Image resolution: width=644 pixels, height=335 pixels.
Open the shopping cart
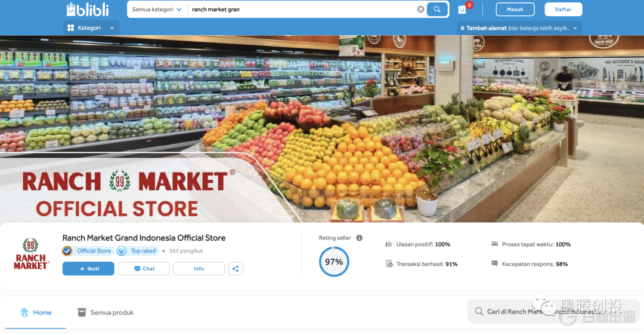(462, 10)
